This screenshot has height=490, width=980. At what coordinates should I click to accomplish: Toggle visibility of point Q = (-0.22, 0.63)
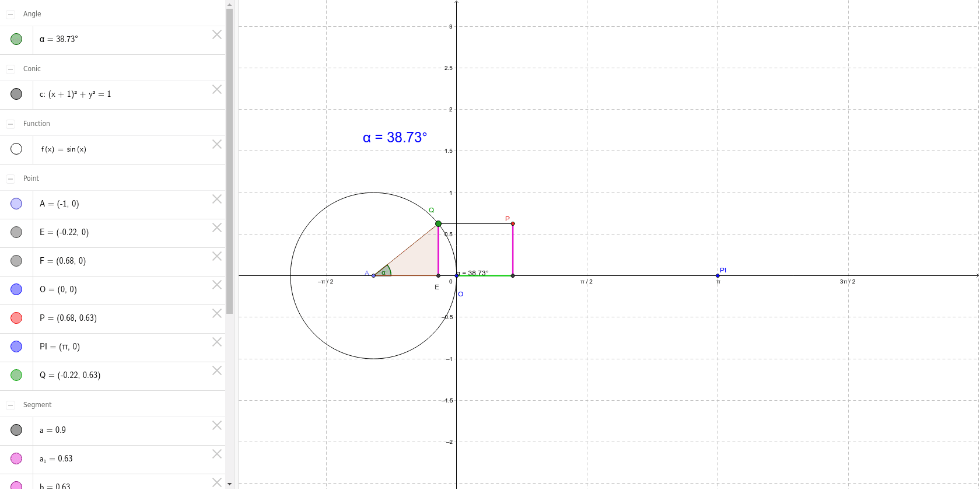click(x=16, y=375)
